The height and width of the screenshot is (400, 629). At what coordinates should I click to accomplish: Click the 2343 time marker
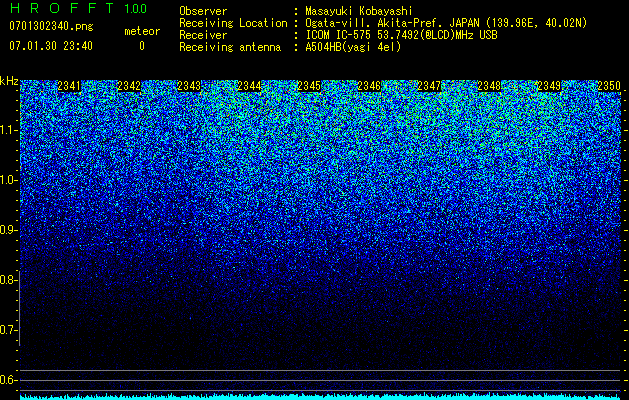click(189, 86)
